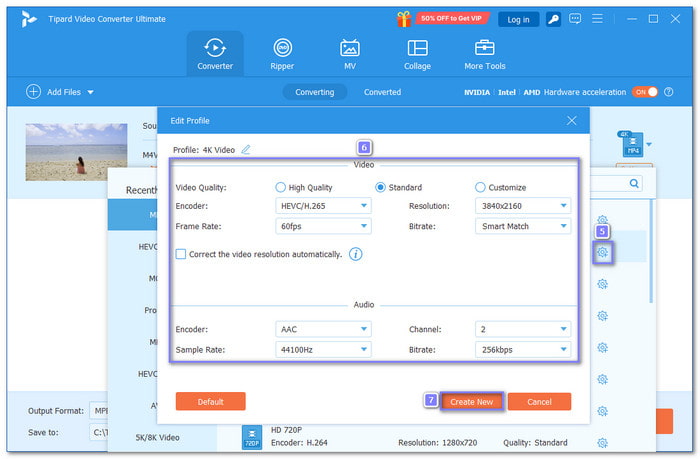
Task: Click the Output Format field
Action: [100, 410]
